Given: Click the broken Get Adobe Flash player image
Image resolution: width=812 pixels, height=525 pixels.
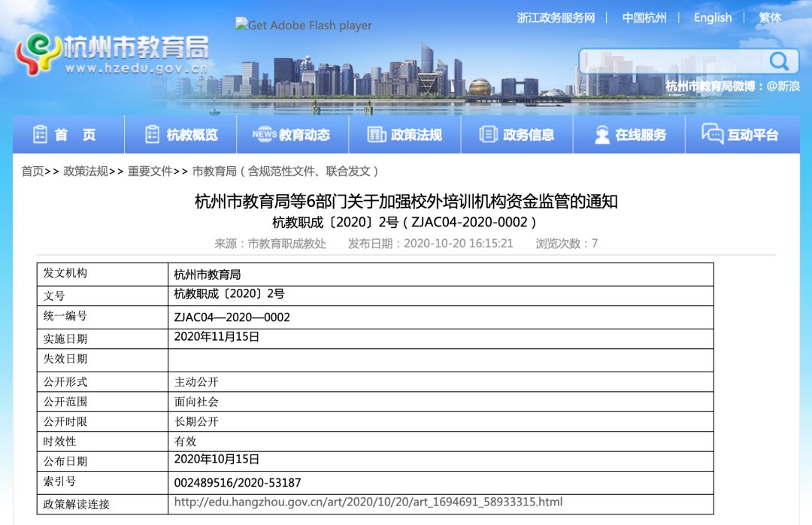Looking at the screenshot, I should (x=304, y=25).
